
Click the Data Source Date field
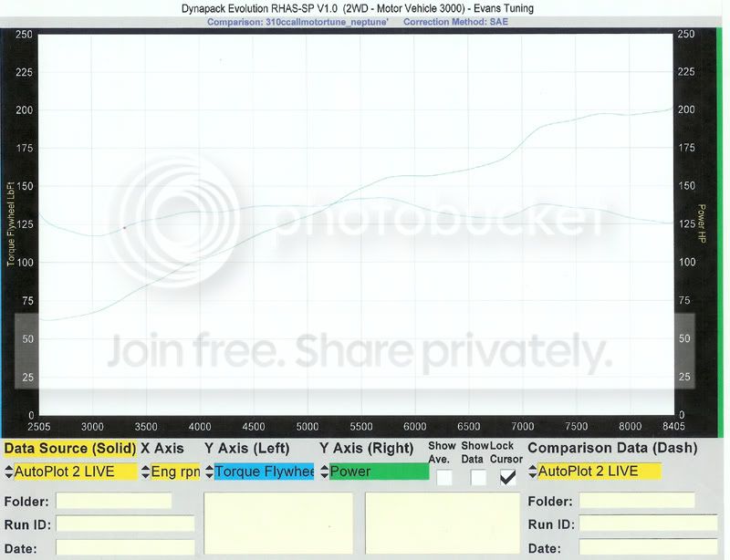(x=125, y=547)
